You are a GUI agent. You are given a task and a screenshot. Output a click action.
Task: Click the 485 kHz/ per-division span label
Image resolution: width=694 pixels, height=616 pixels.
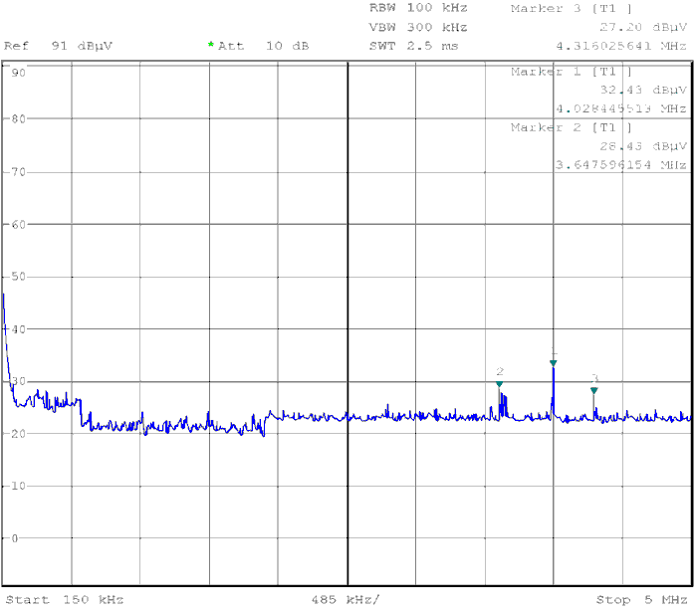click(x=347, y=600)
